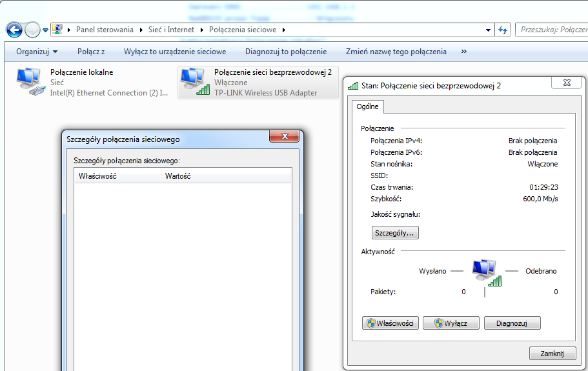This screenshot has width=588, height=371.
Task: Show more toolbar commands chevron
Action: point(464,52)
